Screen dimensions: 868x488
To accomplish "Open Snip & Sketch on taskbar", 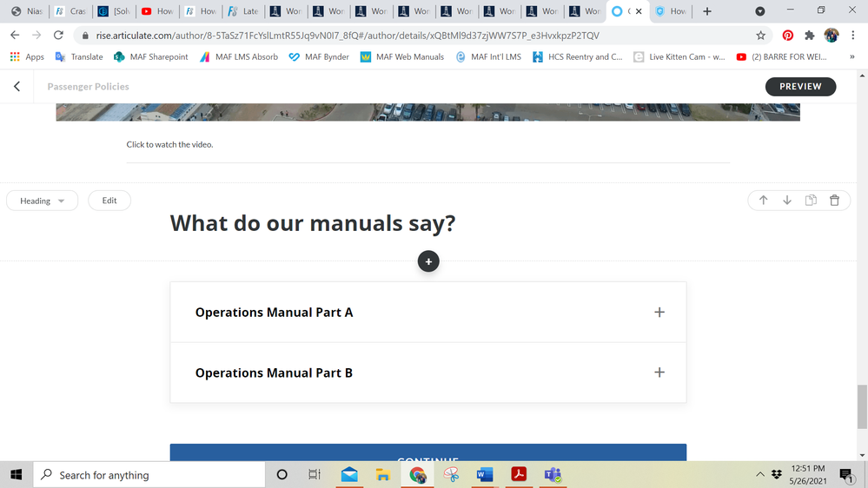I will [451, 475].
